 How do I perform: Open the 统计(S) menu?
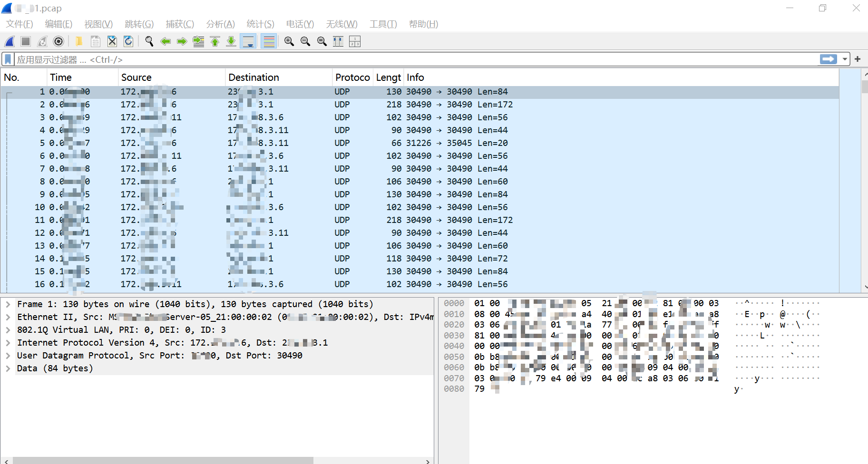point(260,24)
